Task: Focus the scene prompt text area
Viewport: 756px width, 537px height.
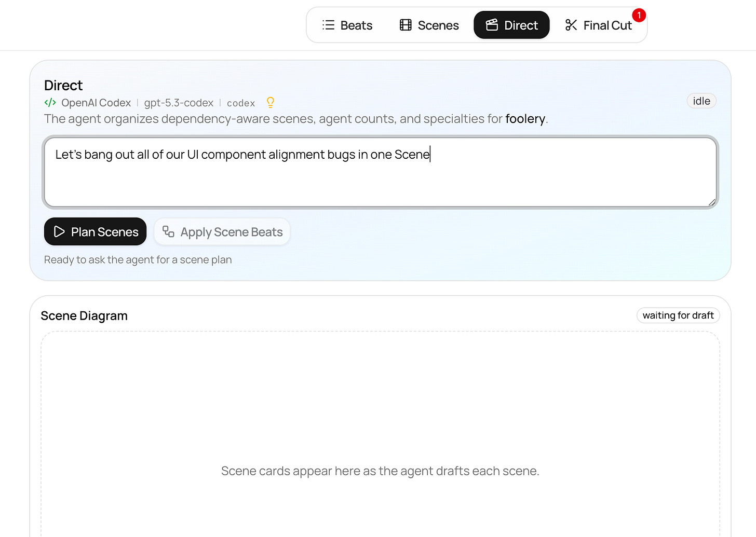Action: point(380,172)
